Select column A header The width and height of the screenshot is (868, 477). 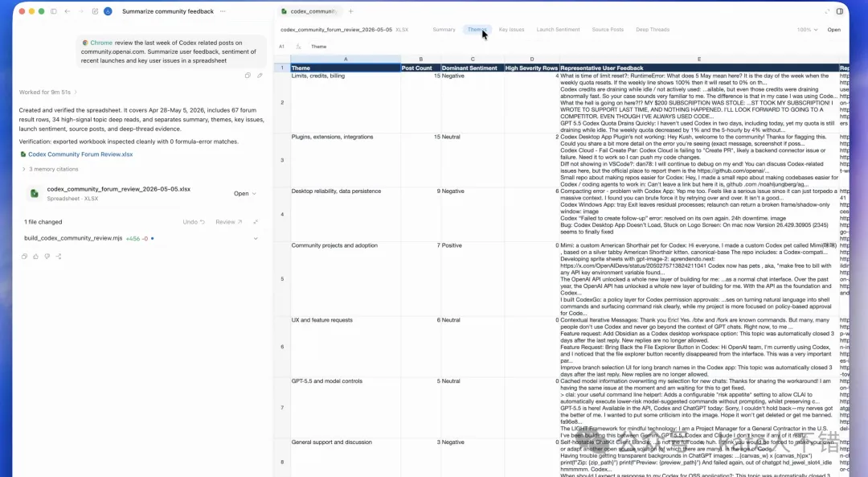(x=346, y=60)
